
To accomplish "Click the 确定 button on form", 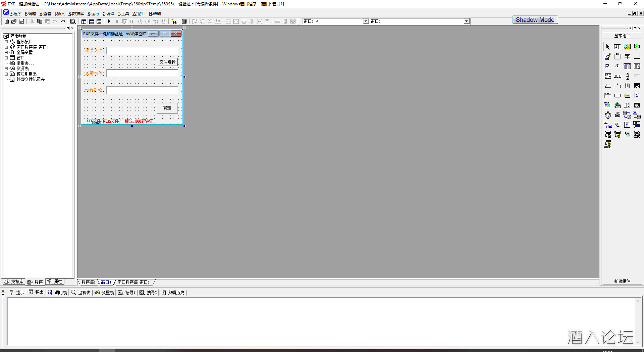I will click(x=167, y=108).
